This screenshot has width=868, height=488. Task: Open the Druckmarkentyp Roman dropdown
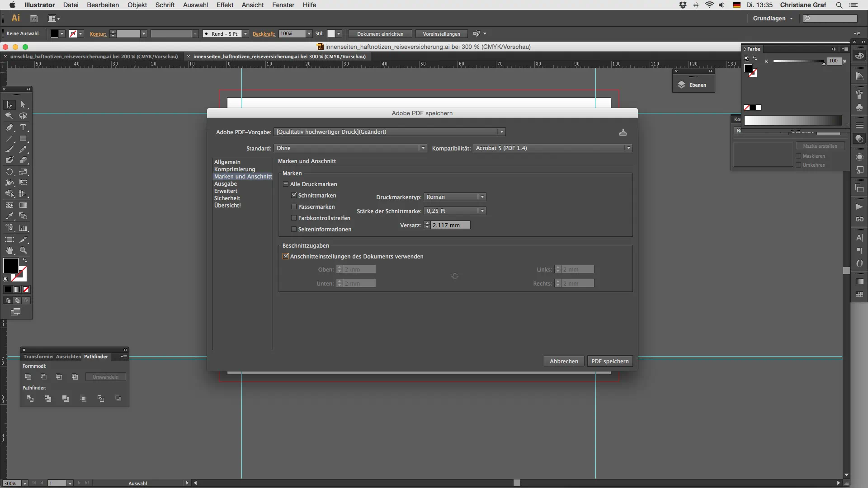point(455,197)
